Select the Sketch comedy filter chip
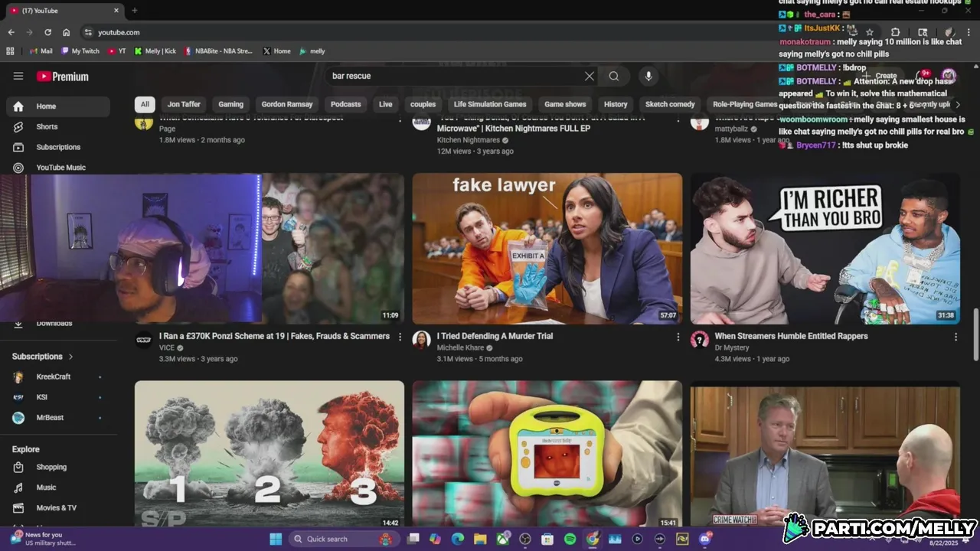 pyautogui.click(x=670, y=105)
